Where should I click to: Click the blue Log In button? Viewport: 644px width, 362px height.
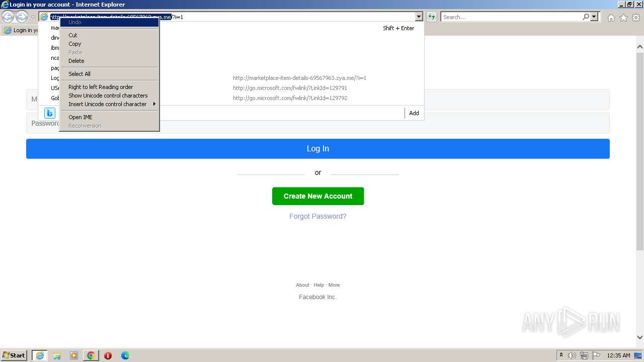point(317,149)
